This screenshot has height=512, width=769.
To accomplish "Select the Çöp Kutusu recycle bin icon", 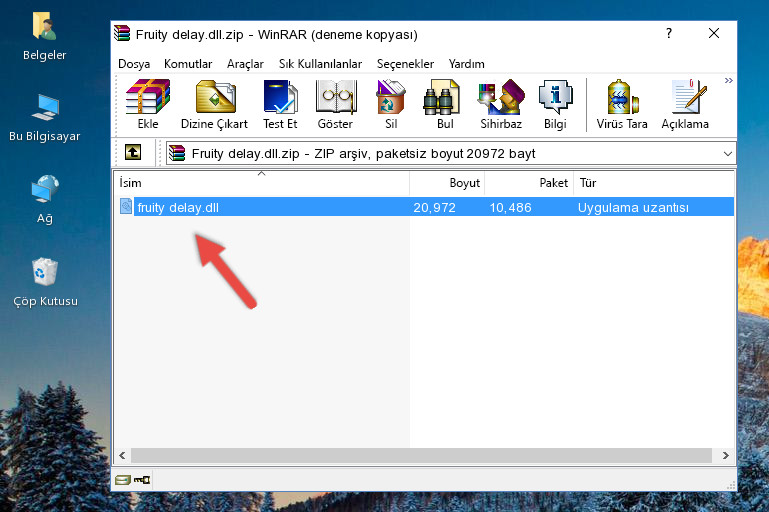I will [45, 271].
